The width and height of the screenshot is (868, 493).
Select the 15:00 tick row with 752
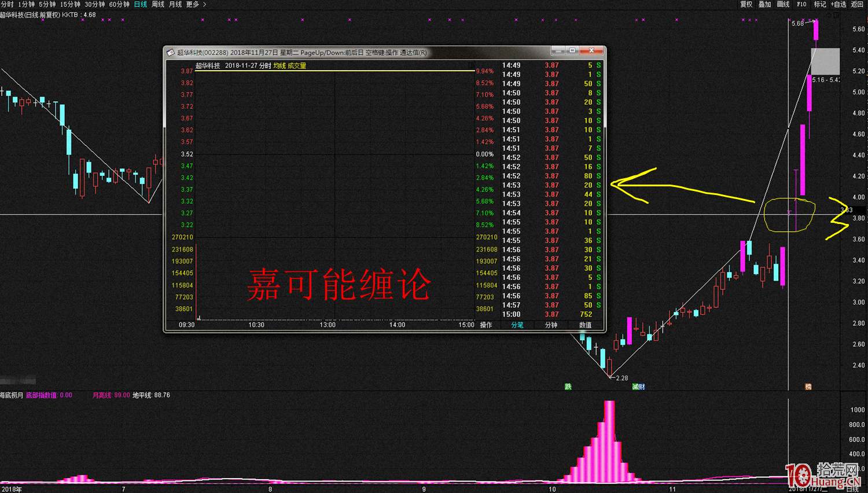[x=552, y=315]
